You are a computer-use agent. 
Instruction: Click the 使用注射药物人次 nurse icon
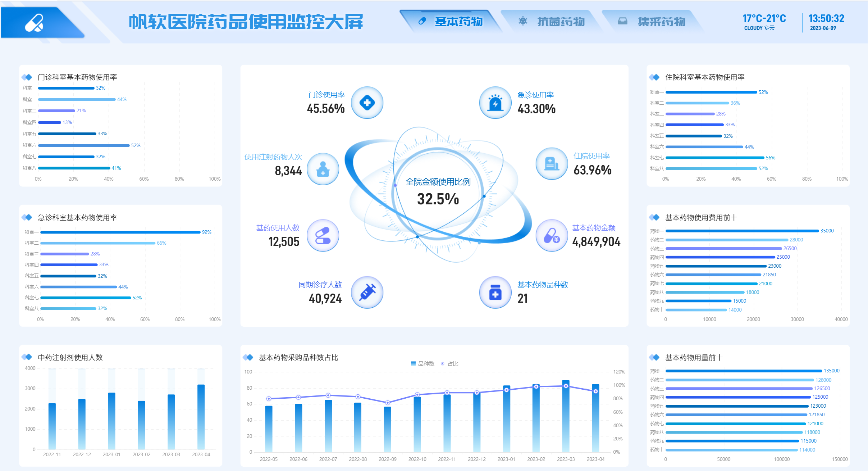pos(323,169)
